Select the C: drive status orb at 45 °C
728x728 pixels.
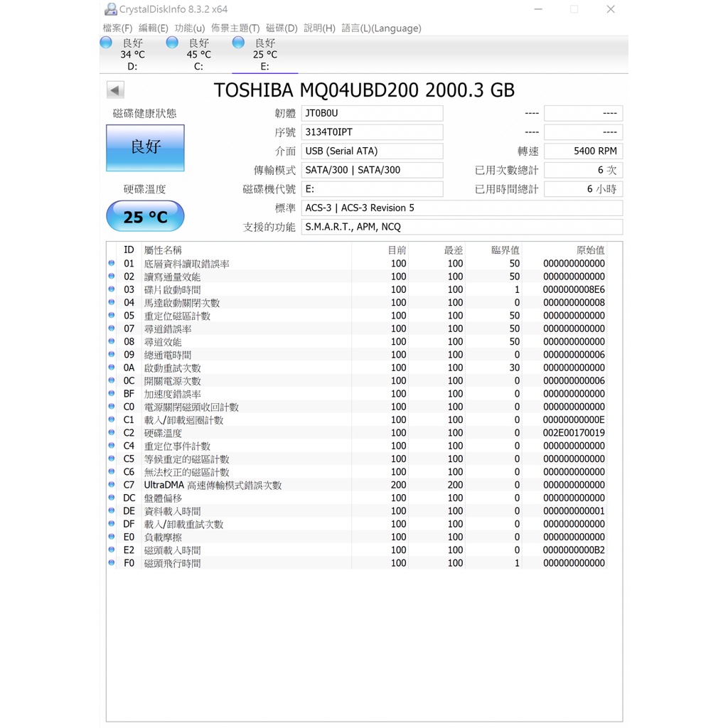click(172, 43)
